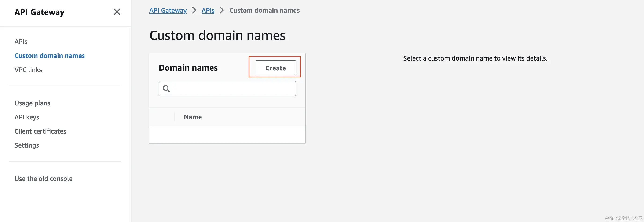This screenshot has width=644, height=222.
Task: Navigate to API keys
Action: 27,117
